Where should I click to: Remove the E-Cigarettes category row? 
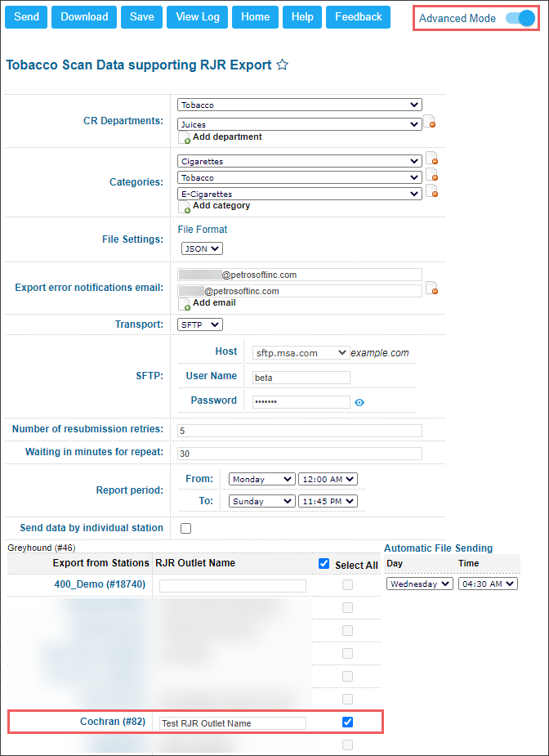(x=432, y=191)
